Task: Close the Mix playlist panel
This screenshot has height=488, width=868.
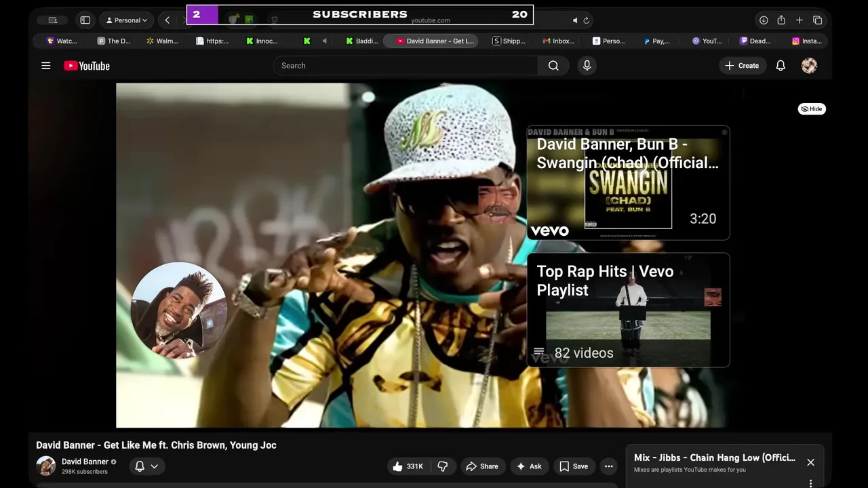Action: point(810,462)
